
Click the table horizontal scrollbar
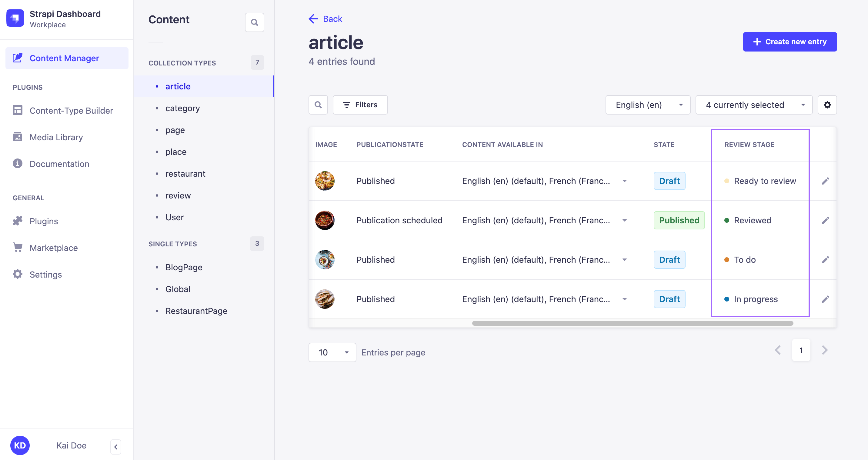coord(632,323)
